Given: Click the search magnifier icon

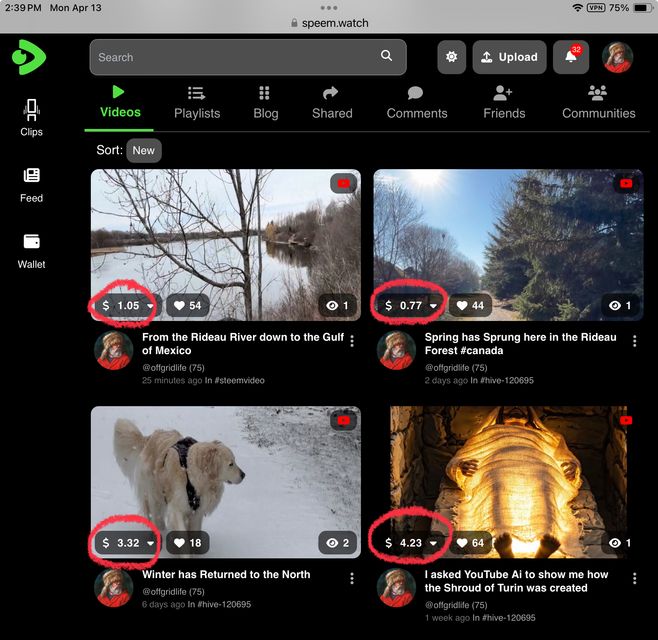Looking at the screenshot, I should 387,57.
